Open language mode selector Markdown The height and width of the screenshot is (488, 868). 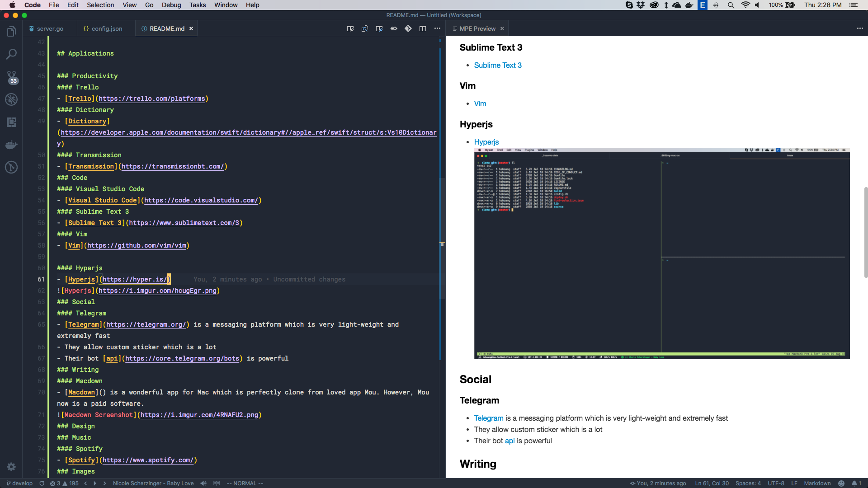[x=817, y=483]
